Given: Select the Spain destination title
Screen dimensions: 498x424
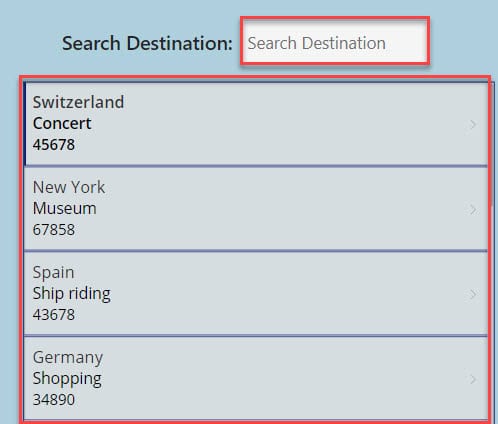Looking at the screenshot, I should [53, 272].
